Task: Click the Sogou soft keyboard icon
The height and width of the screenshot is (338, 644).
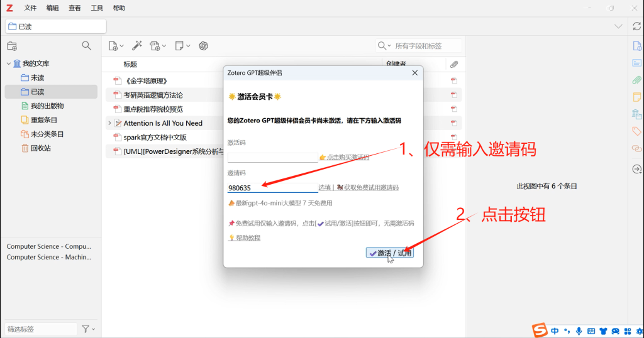Action: coord(591,331)
